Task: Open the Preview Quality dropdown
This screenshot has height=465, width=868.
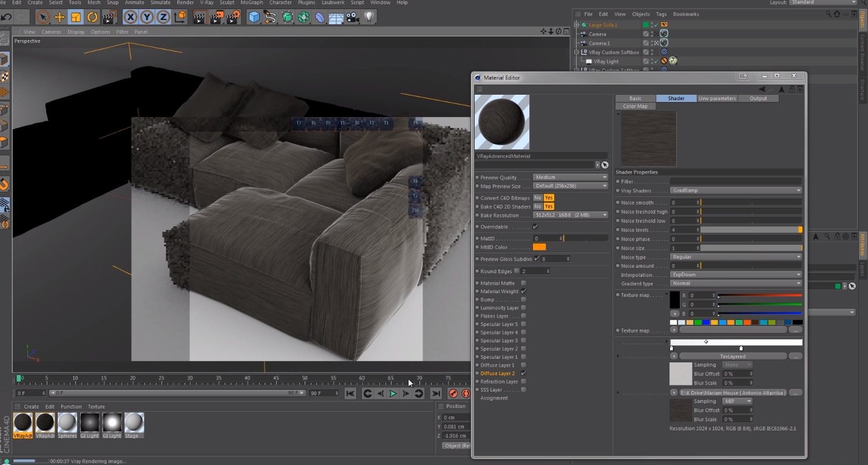Action: (x=570, y=177)
